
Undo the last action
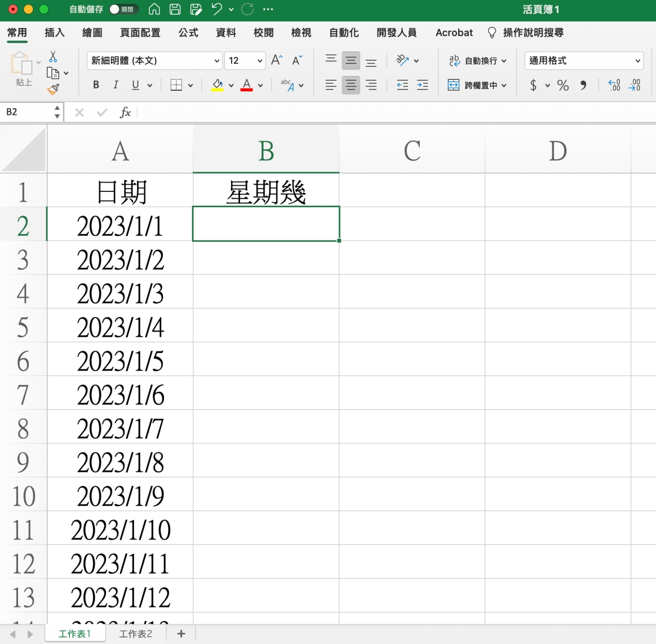tap(217, 9)
